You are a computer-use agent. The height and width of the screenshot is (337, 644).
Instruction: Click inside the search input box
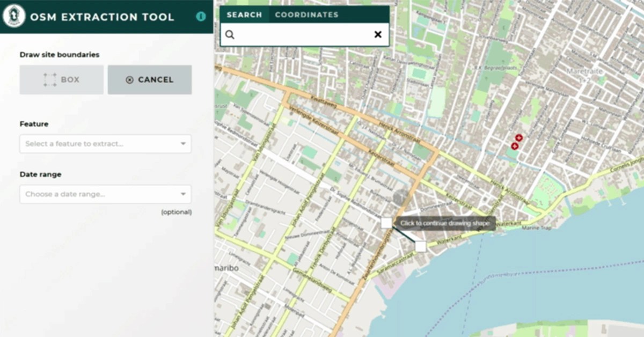[x=301, y=34]
